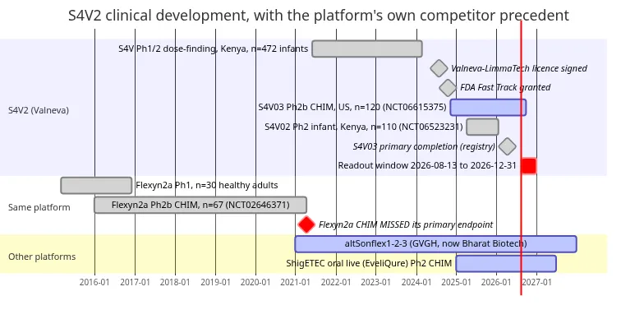Click the red Readout window bar
Screen dimensions: 644x319
click(x=529, y=166)
